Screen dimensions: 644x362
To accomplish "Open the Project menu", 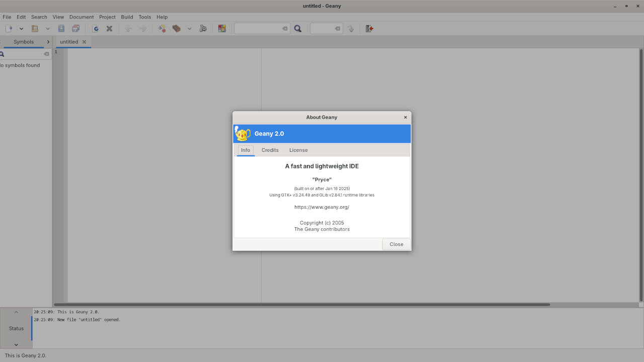I will tap(107, 17).
